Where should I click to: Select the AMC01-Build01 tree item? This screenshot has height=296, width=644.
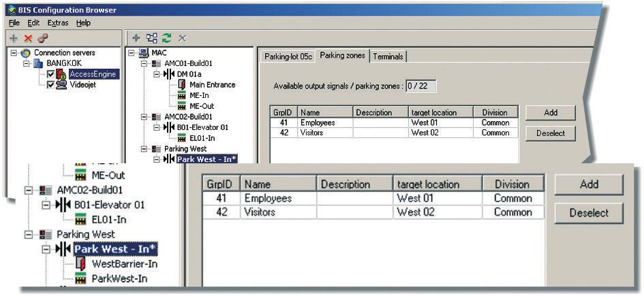click(x=188, y=63)
